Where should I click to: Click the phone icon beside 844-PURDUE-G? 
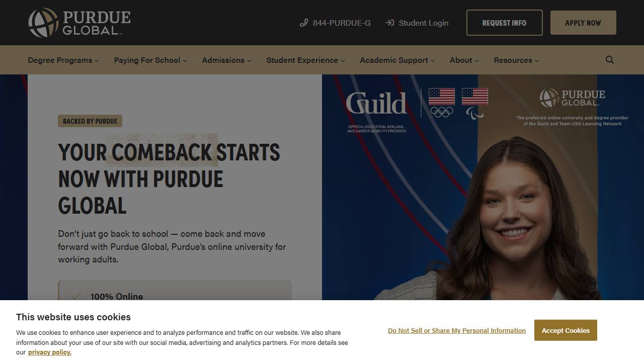tap(303, 23)
